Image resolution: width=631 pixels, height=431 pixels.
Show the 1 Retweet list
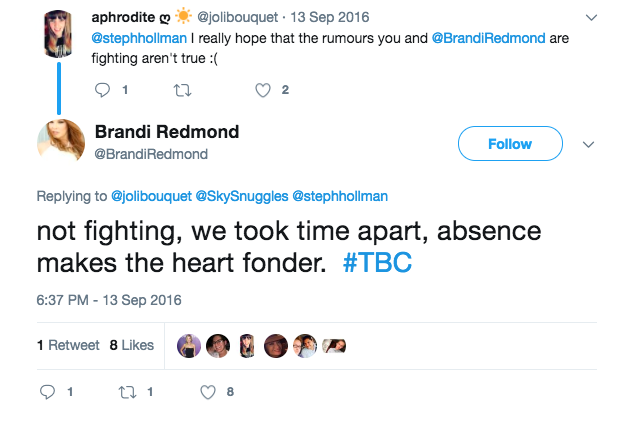point(68,345)
